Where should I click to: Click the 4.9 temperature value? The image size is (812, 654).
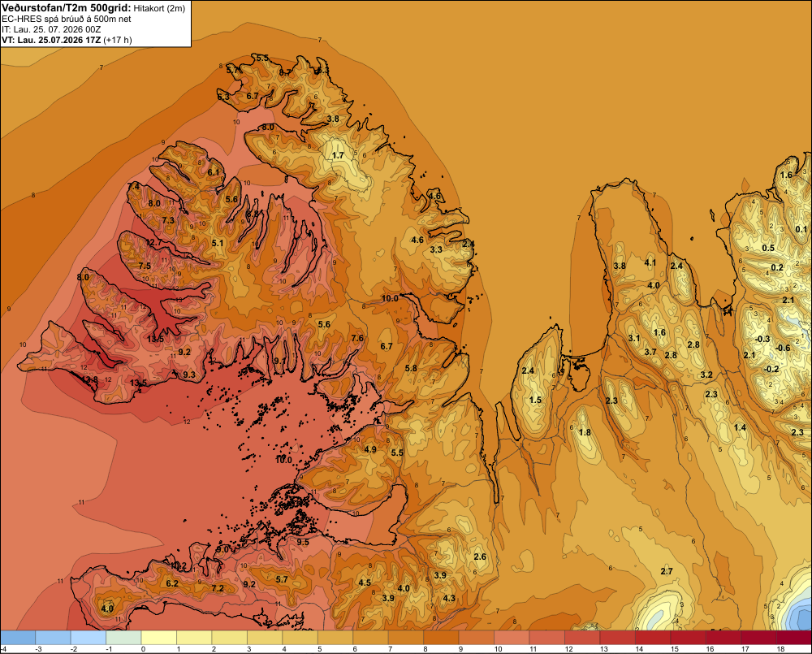(x=370, y=449)
